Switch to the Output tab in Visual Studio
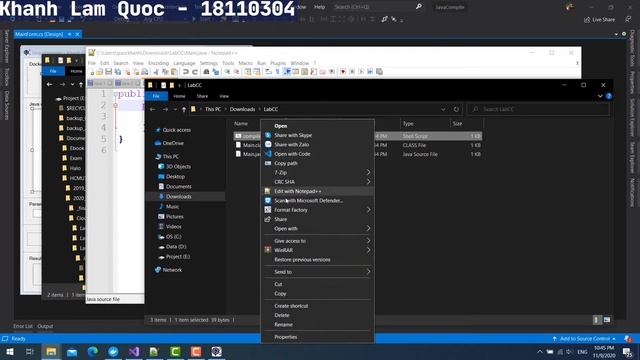This screenshot has width=640, height=360. pyautogui.click(x=45, y=327)
